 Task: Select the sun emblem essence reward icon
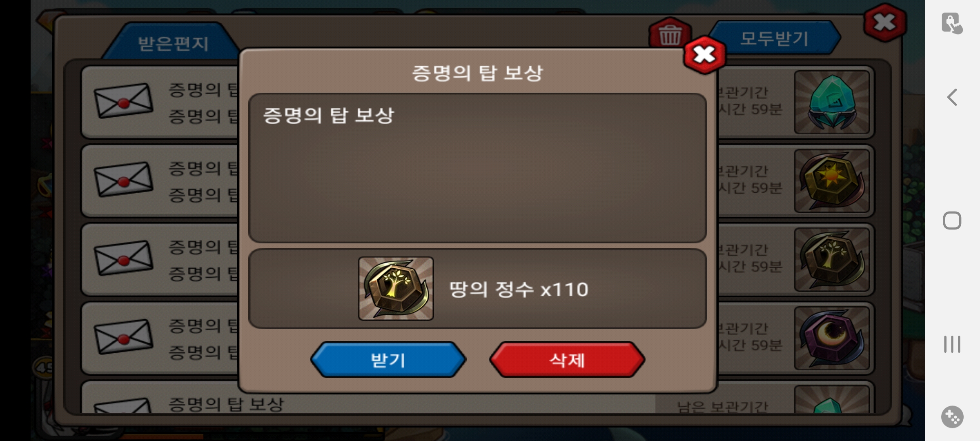tap(832, 181)
